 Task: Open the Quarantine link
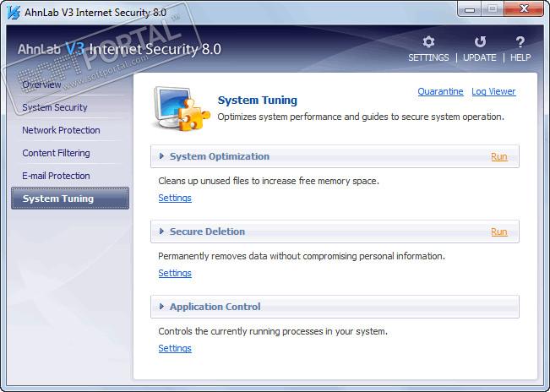point(440,91)
